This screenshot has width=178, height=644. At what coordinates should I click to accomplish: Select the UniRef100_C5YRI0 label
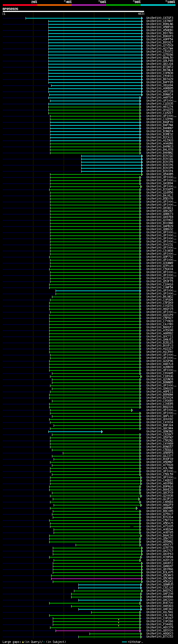point(160,76)
